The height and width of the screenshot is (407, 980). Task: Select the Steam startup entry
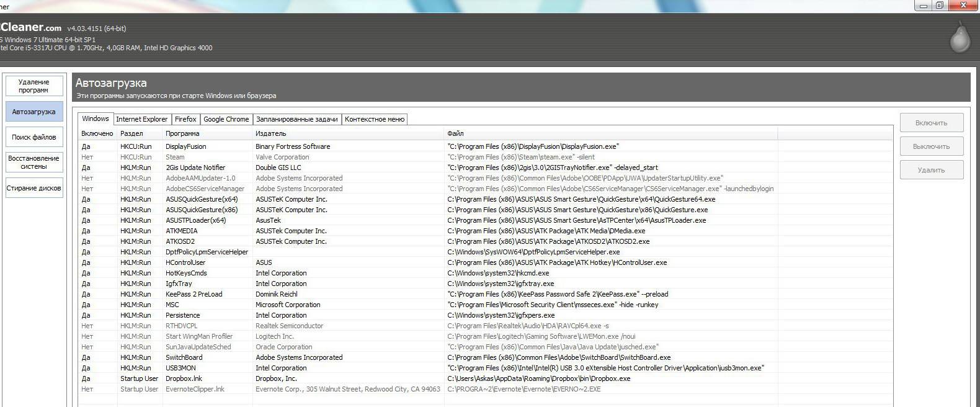tap(175, 157)
